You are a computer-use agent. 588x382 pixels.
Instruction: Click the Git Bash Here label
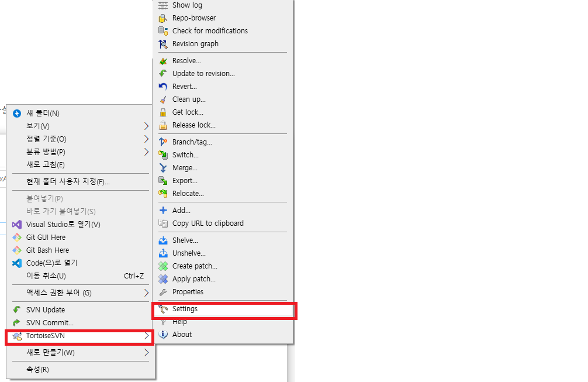point(47,250)
